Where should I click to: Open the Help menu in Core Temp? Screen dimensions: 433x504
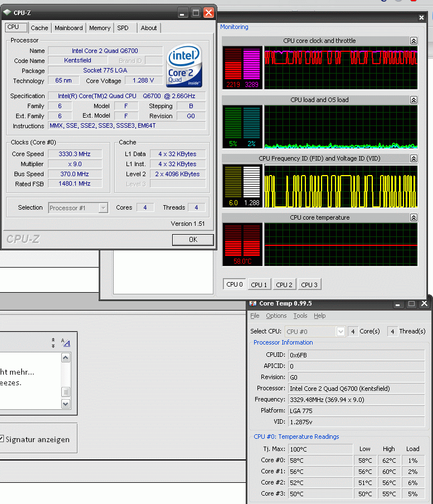point(320,316)
